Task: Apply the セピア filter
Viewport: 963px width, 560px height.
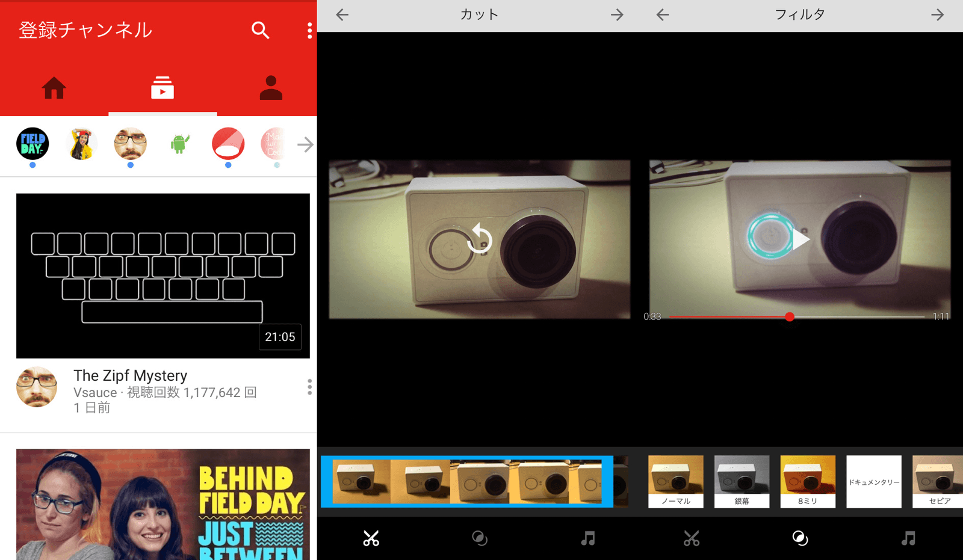Action: (x=938, y=482)
